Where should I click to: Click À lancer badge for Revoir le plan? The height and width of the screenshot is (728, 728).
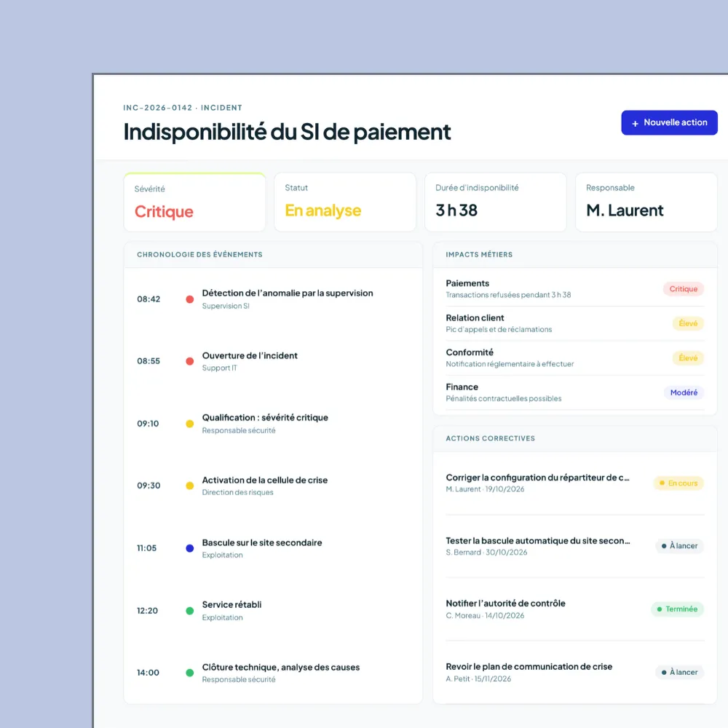pos(679,672)
